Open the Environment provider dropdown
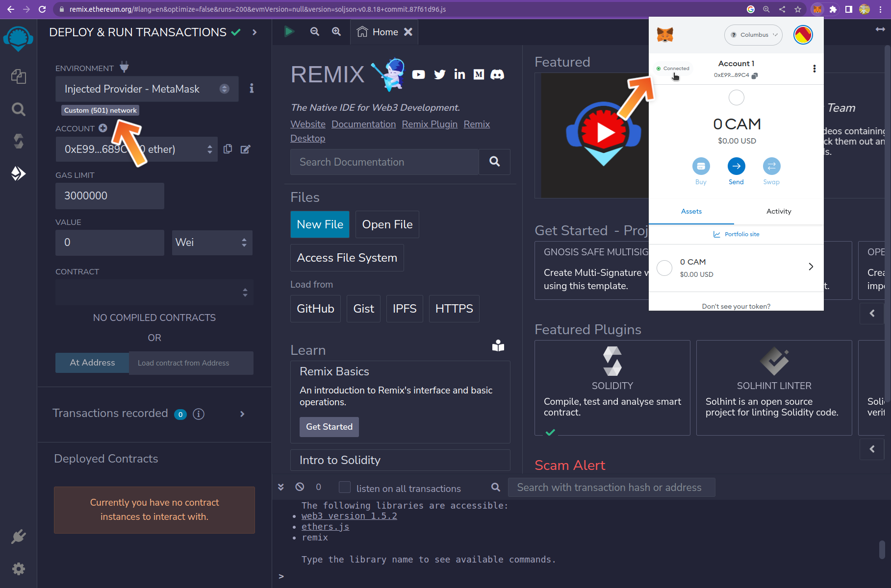The image size is (891, 588). 147,89
